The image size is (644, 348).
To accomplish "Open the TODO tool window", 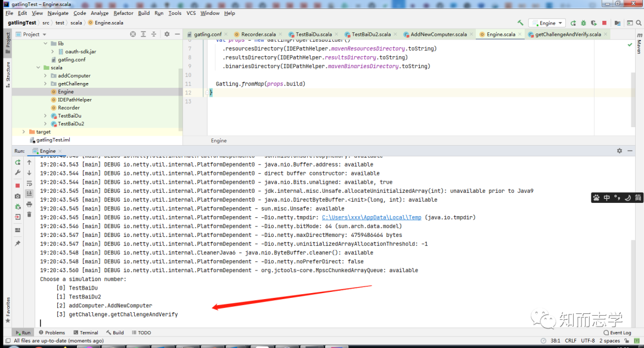I will pos(141,332).
